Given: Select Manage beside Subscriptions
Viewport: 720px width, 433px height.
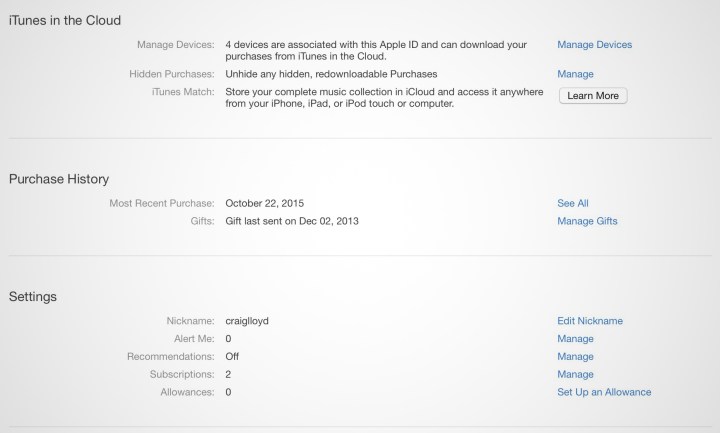Looking at the screenshot, I should pyautogui.click(x=575, y=375).
